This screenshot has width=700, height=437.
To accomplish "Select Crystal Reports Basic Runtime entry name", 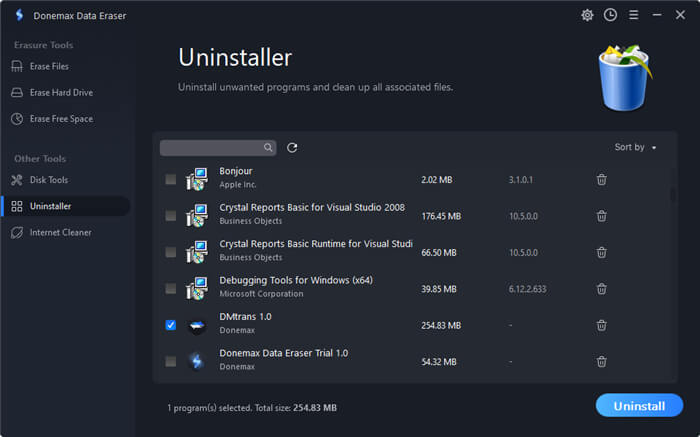I will pyautogui.click(x=316, y=244).
